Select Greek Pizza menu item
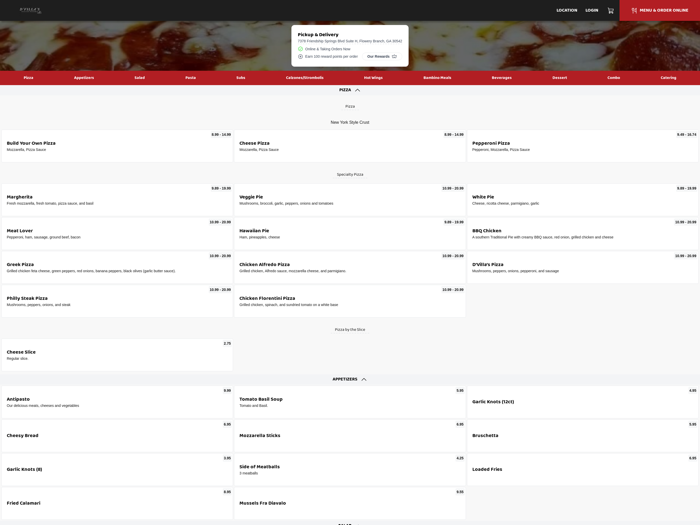Screen dimensions: 700x525 [117, 267]
